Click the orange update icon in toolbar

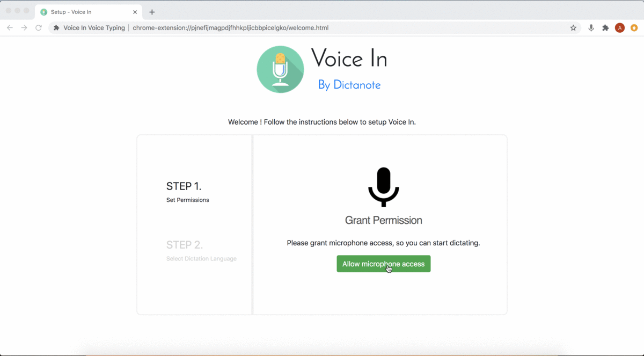click(x=634, y=28)
